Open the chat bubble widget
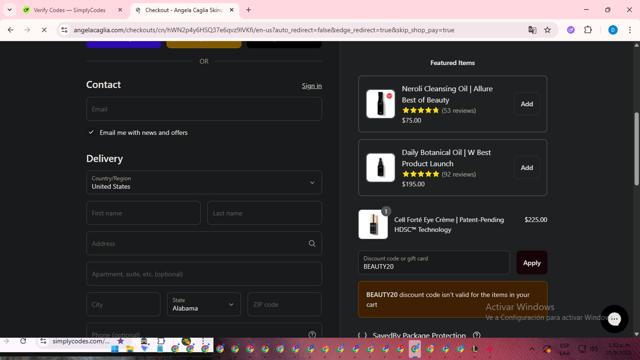The width and height of the screenshot is (640, 360). (x=614, y=319)
